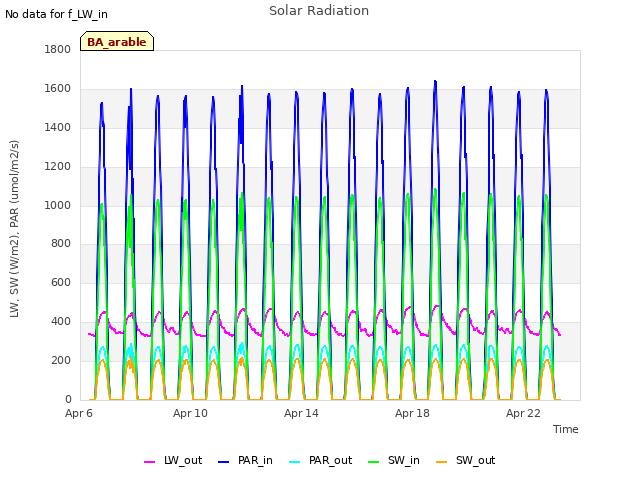Click the PAR_in blue legend swatch
This screenshot has width=640, height=480.
223,462
